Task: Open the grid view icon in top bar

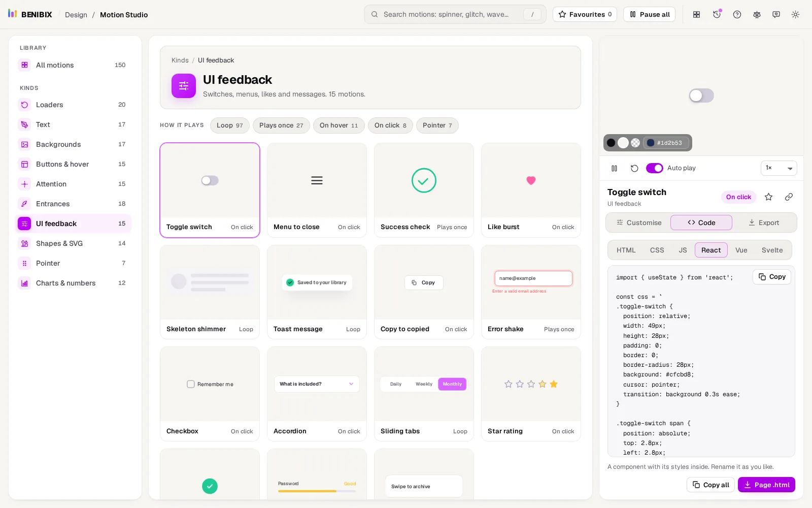Action: pyautogui.click(x=697, y=14)
